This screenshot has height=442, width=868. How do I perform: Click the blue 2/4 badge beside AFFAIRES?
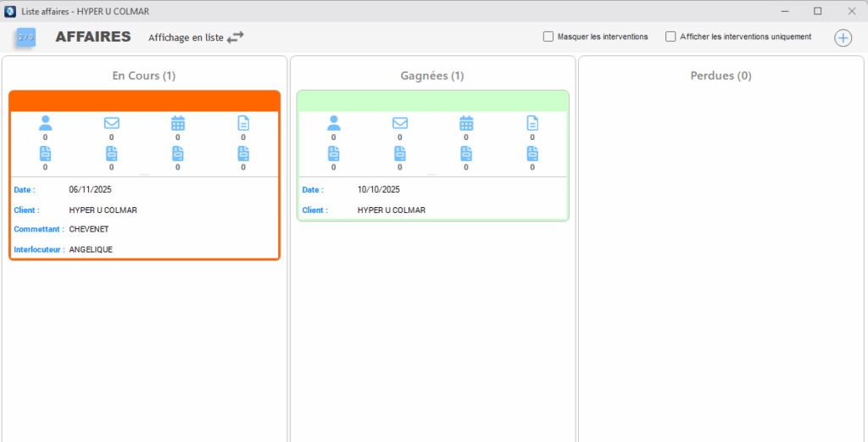coord(25,37)
